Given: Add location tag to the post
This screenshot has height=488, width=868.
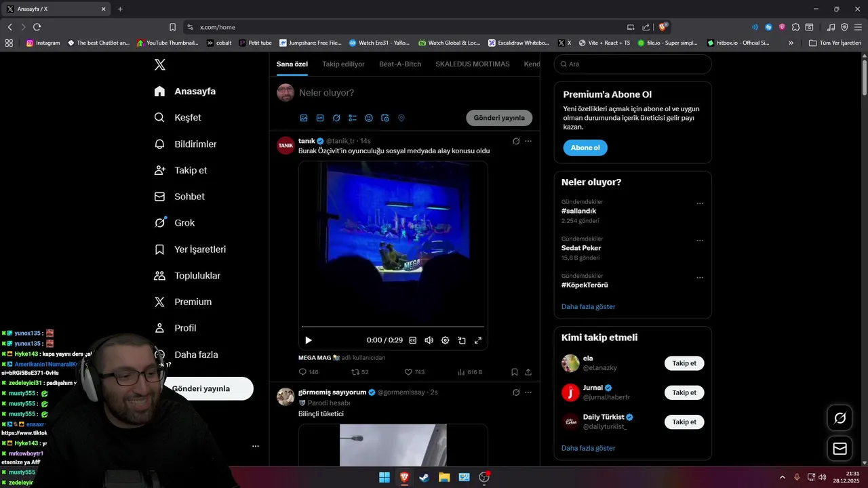Looking at the screenshot, I should [x=401, y=118].
